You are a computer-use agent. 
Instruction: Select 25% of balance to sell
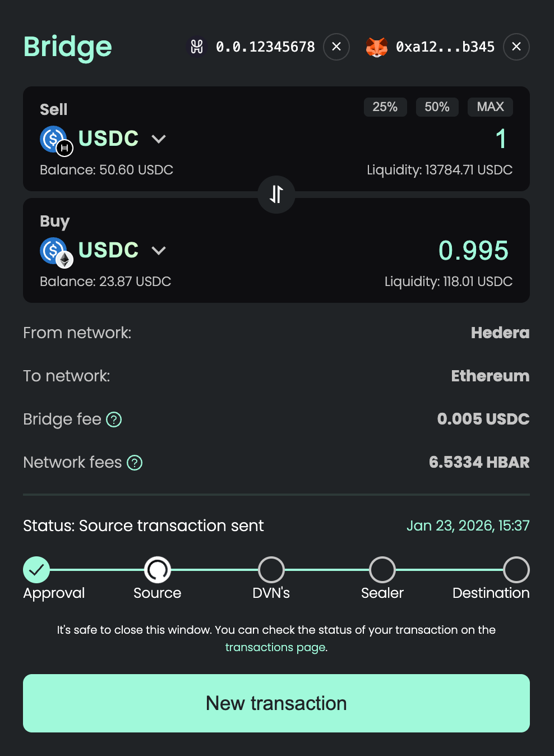pos(385,107)
